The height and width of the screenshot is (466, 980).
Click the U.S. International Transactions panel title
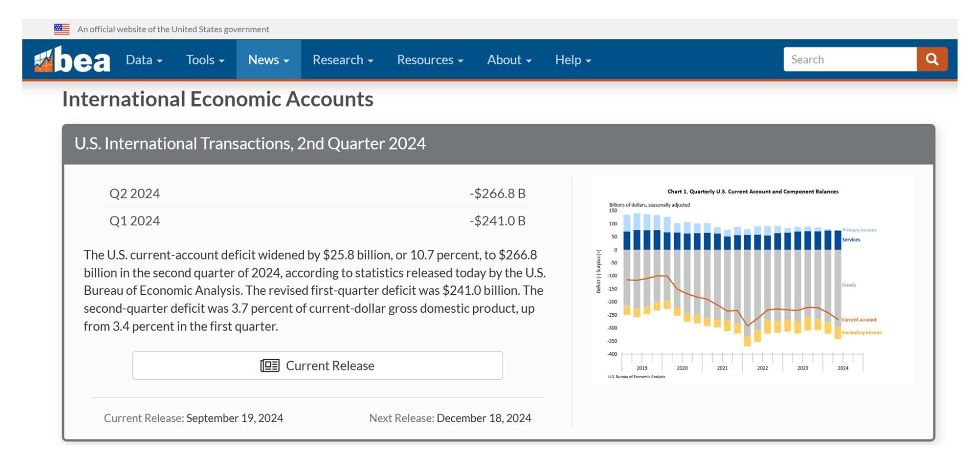point(250,144)
